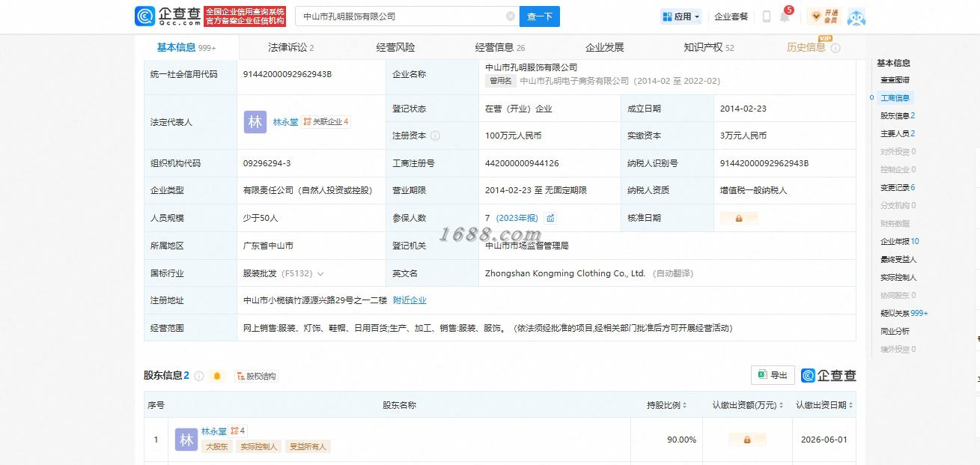Open the user avatar profile
Viewport: 980px width, 465px height.
(x=856, y=16)
